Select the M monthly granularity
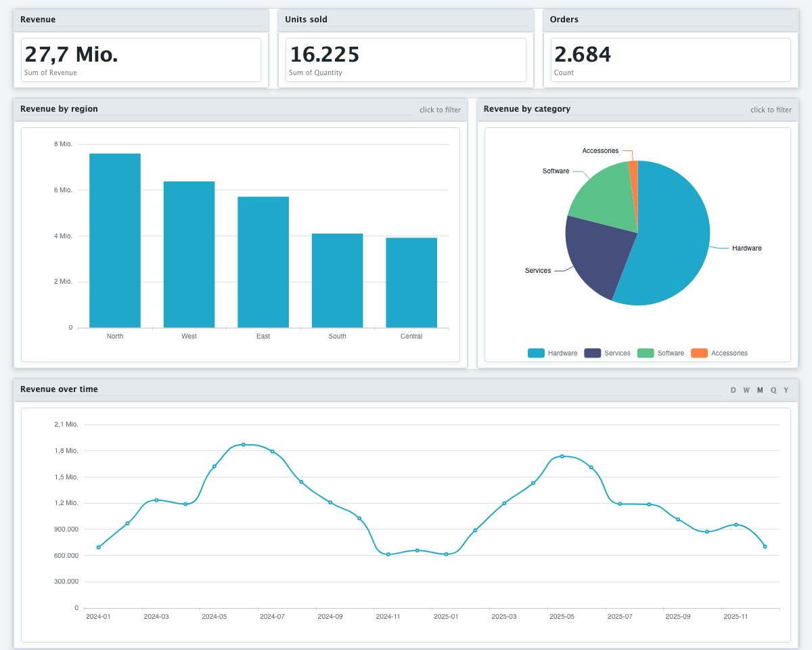This screenshot has height=650, width=812. pyautogui.click(x=760, y=390)
